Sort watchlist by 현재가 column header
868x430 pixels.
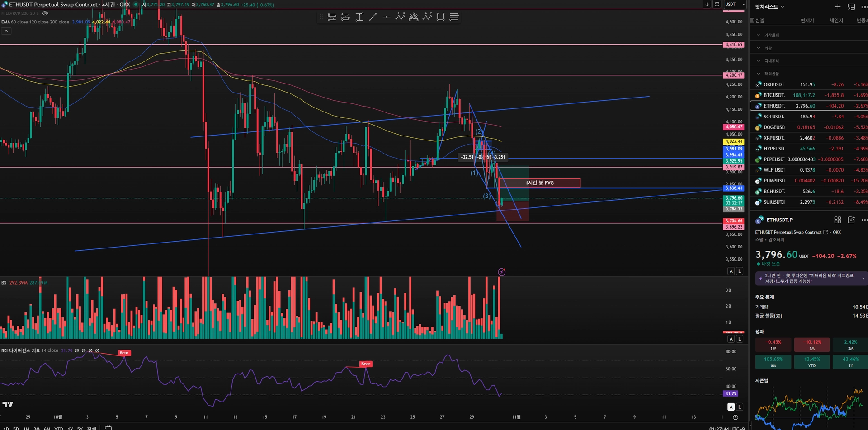[x=807, y=20]
